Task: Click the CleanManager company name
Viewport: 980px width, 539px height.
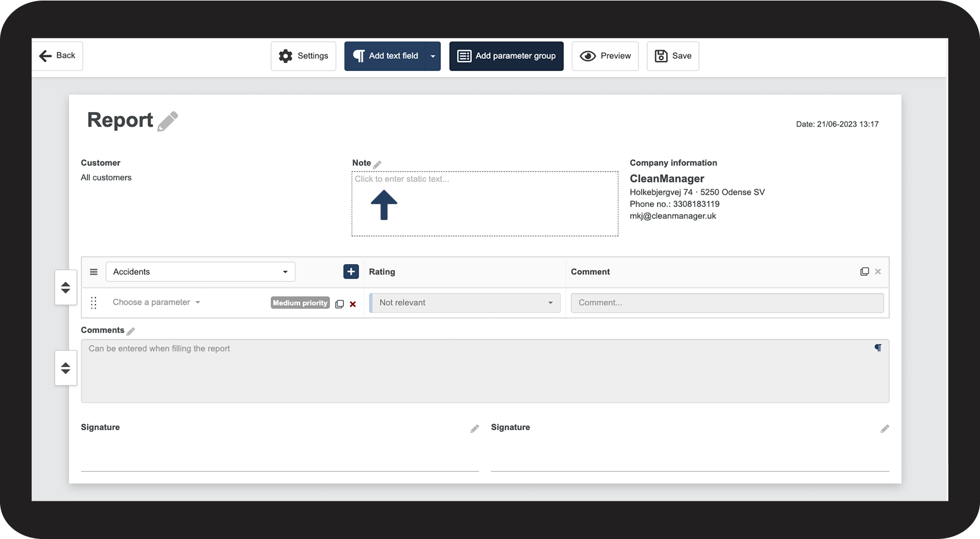Action: point(667,179)
